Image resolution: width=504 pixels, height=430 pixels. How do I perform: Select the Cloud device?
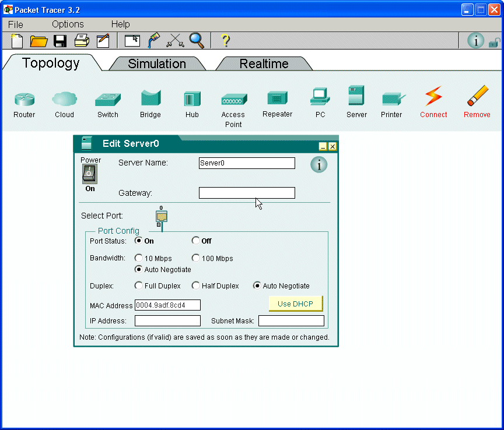[x=64, y=105]
